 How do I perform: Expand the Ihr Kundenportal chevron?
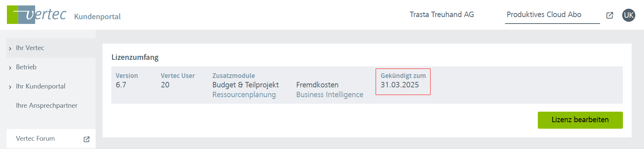point(10,87)
